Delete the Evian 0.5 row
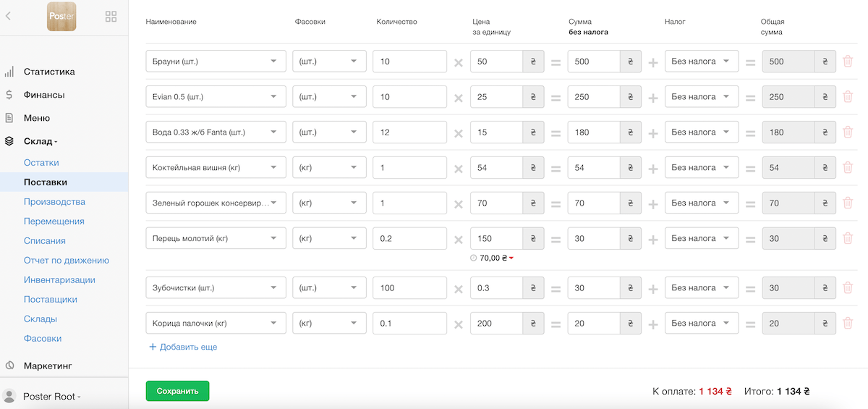The height and width of the screenshot is (409, 868). (x=848, y=97)
